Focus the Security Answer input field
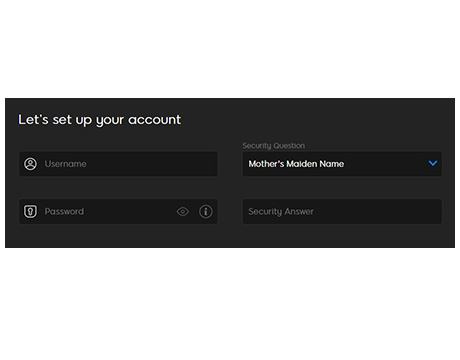This screenshot has width=460, height=360. [342, 211]
